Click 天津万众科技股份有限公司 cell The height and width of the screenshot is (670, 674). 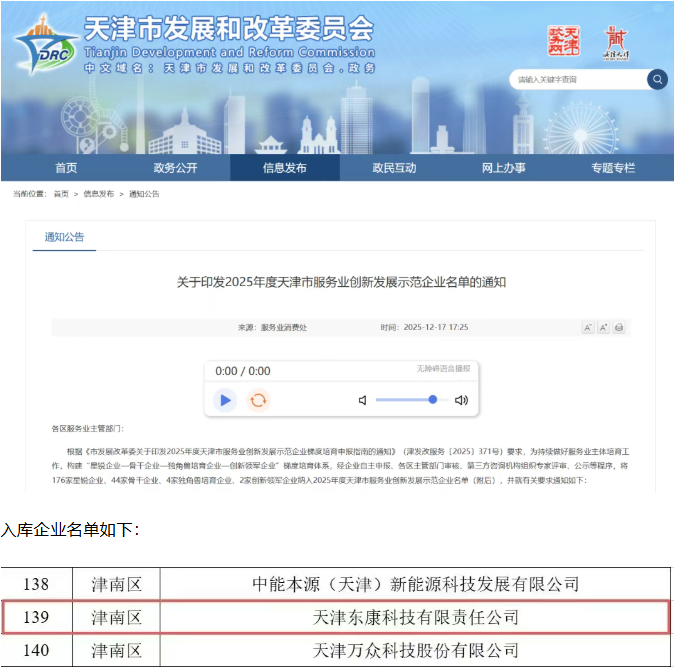(x=415, y=650)
